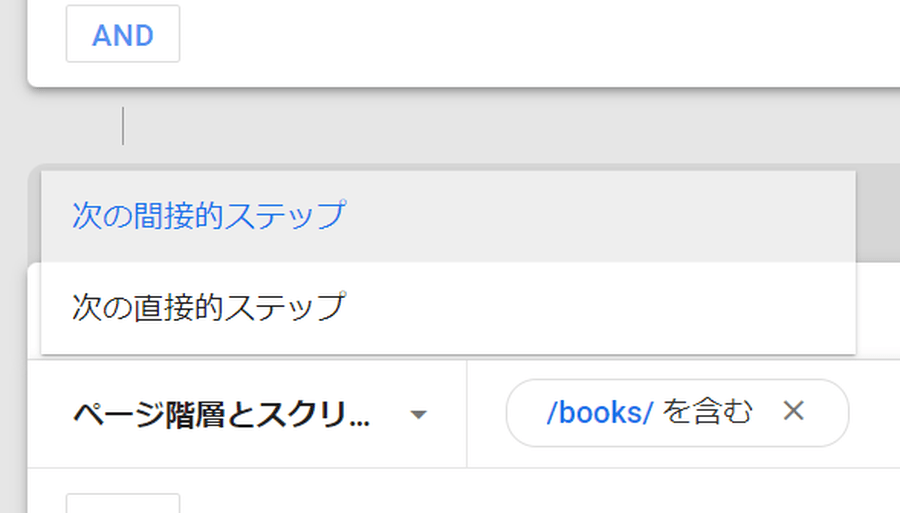The image size is (900, 513).
Task: Click the AND button
Action: pos(123,36)
